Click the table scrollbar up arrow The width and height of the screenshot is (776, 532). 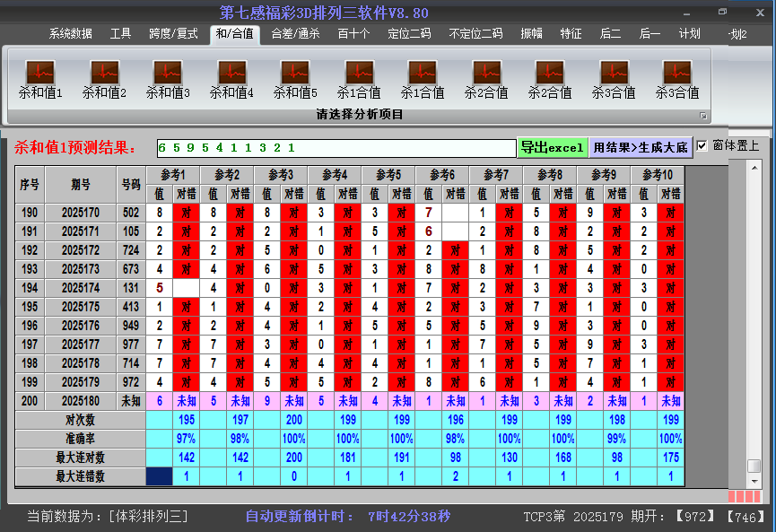point(754,169)
